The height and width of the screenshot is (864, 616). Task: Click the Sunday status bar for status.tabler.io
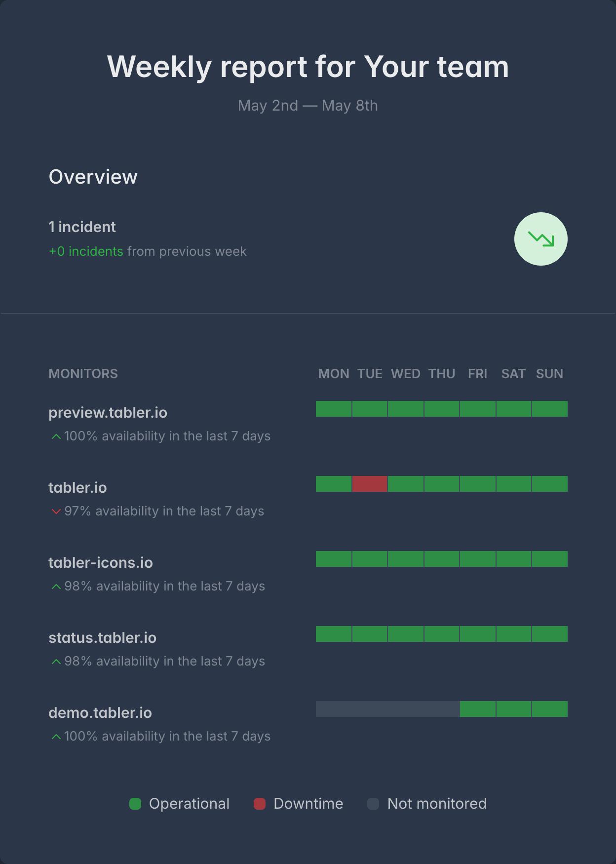(550, 634)
